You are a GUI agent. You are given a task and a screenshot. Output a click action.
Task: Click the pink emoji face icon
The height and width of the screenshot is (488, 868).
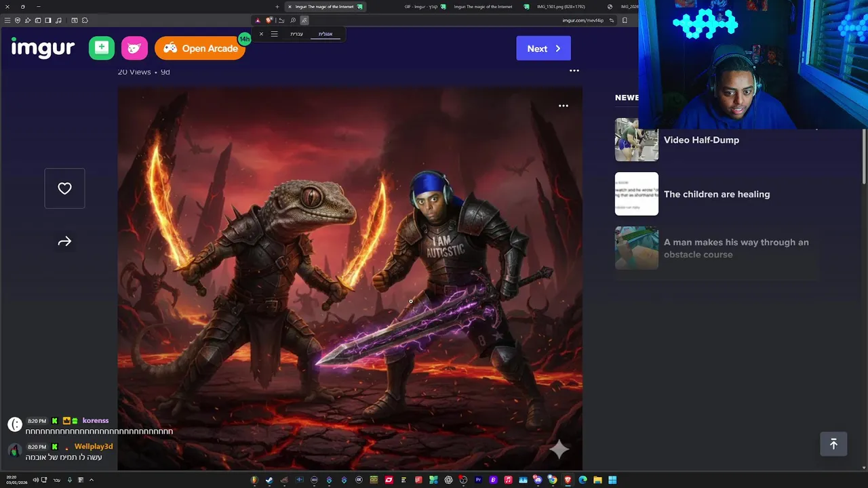point(134,47)
